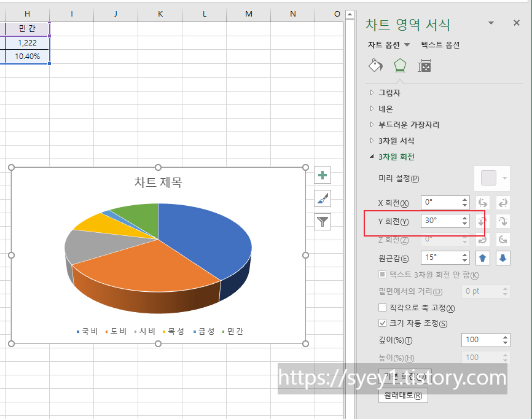Decrease Y 회전 with spinner down arrow

(x=464, y=224)
